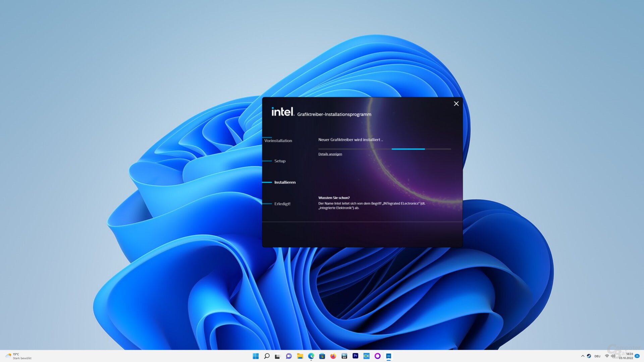This screenshot has height=362, width=644.
Task: Open the Windows Start menu
Action: pyautogui.click(x=256, y=356)
